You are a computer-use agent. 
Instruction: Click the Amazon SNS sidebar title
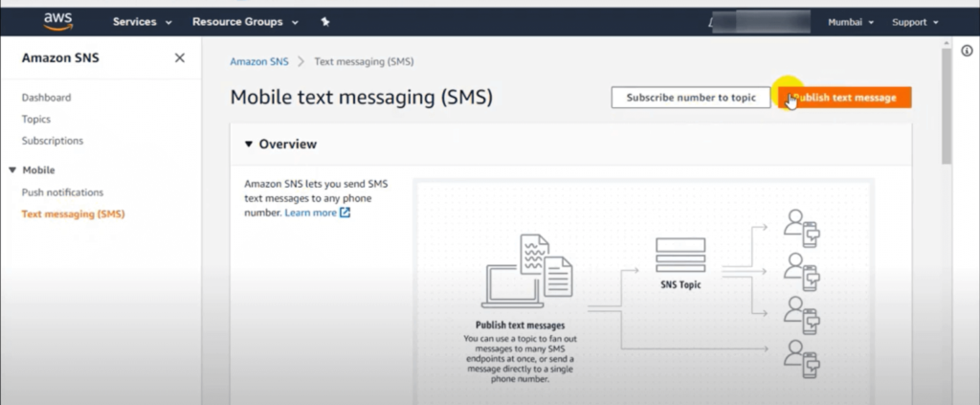60,58
